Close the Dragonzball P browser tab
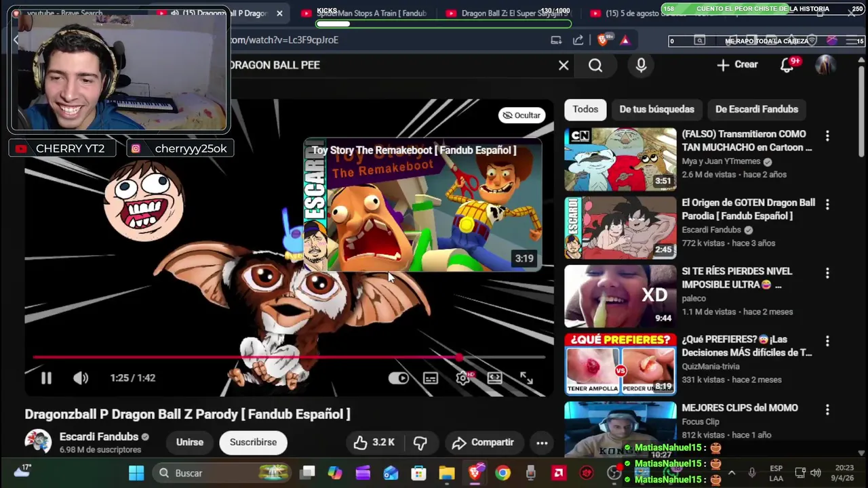The width and height of the screenshot is (868, 488). (279, 14)
